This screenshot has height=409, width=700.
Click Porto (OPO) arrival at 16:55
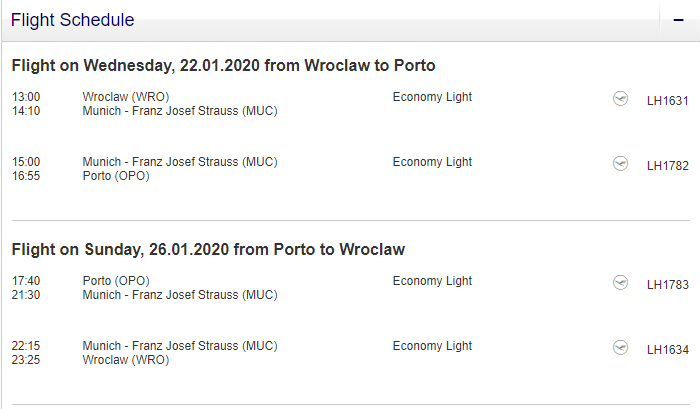click(116, 176)
